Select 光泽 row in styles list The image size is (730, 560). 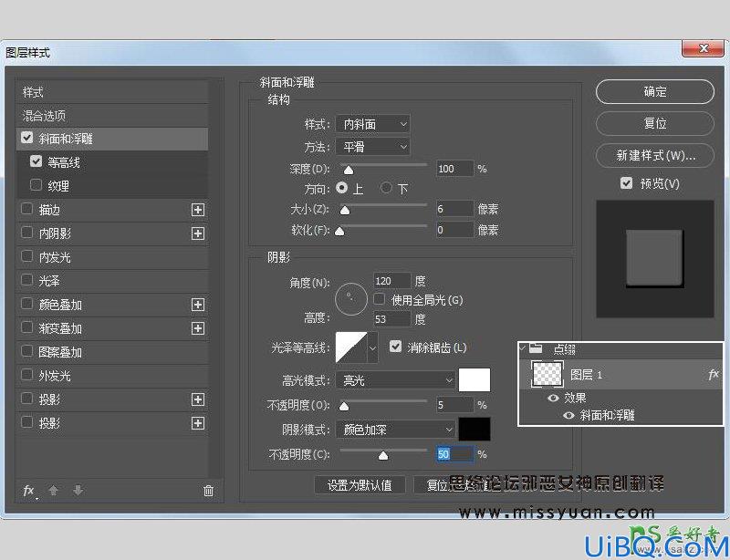(x=111, y=281)
